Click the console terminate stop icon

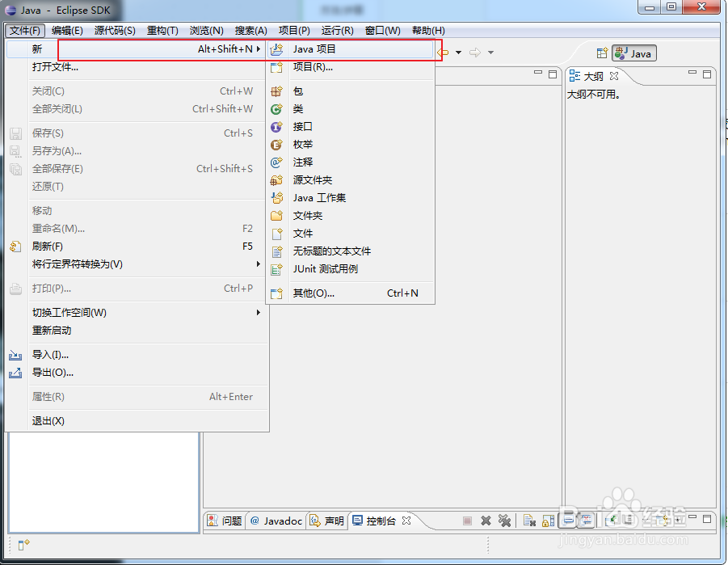click(467, 521)
